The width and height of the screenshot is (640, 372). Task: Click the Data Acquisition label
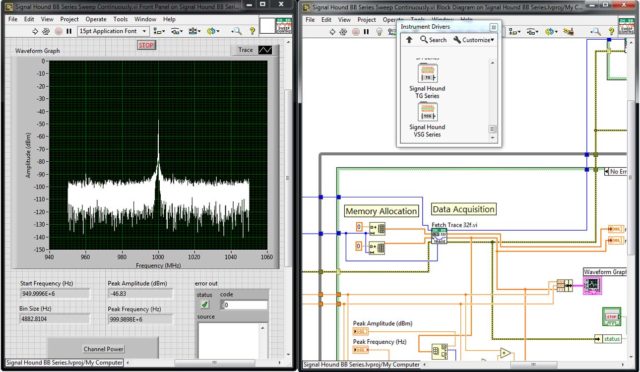pos(464,209)
